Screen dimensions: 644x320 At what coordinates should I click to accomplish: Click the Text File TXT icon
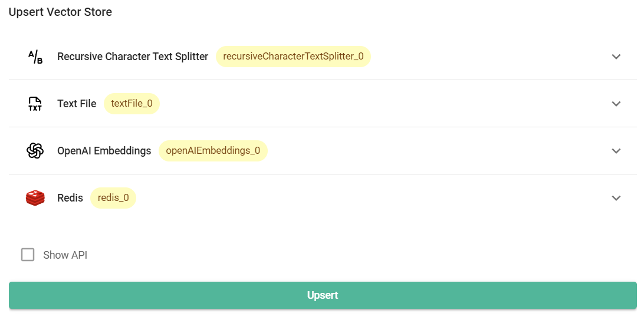click(35, 104)
